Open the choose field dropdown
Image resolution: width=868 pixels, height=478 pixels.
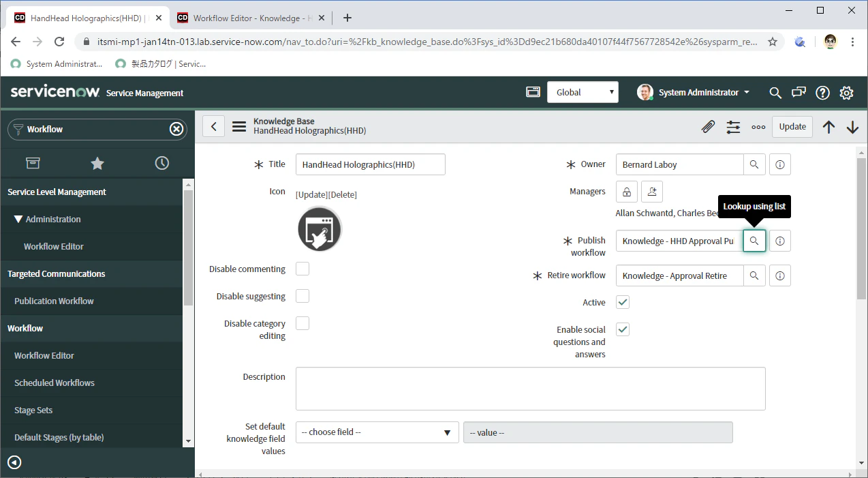tap(377, 432)
